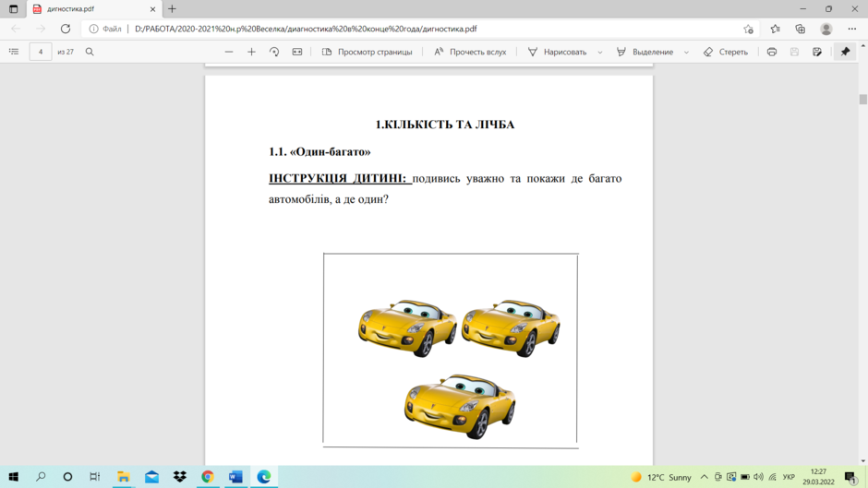This screenshot has height=488, width=868.
Task: Open File Explorer from the taskbar
Action: coord(123,476)
